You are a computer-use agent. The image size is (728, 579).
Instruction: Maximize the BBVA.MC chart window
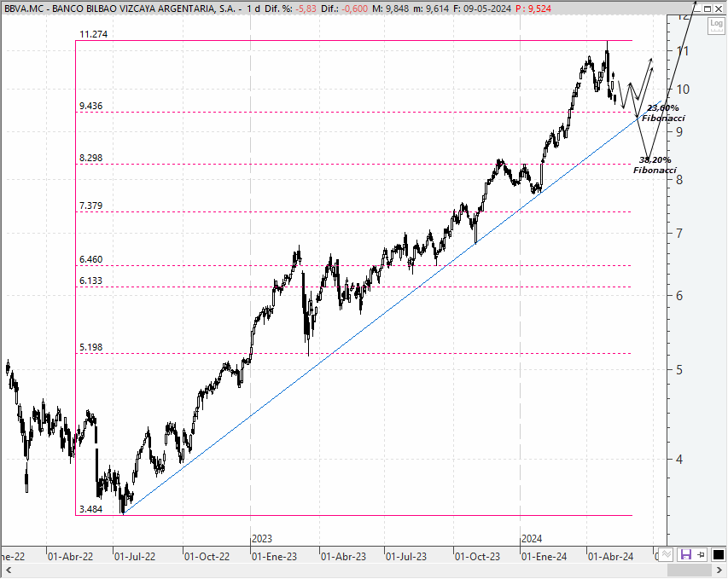coord(708,9)
